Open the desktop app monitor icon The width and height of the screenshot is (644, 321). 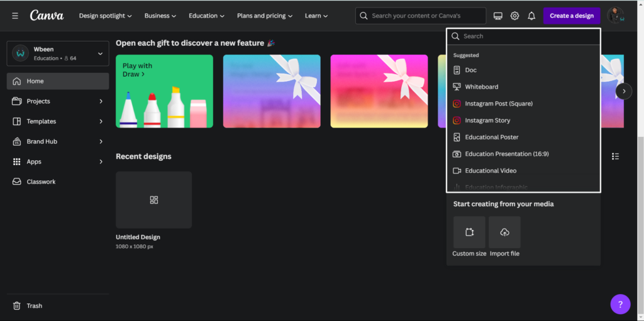tap(498, 16)
